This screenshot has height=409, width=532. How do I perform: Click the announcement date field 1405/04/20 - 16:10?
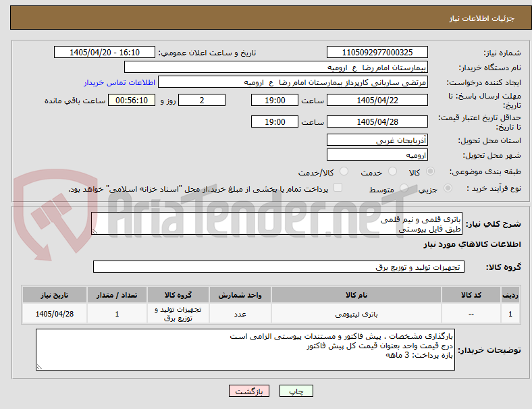[105, 52]
